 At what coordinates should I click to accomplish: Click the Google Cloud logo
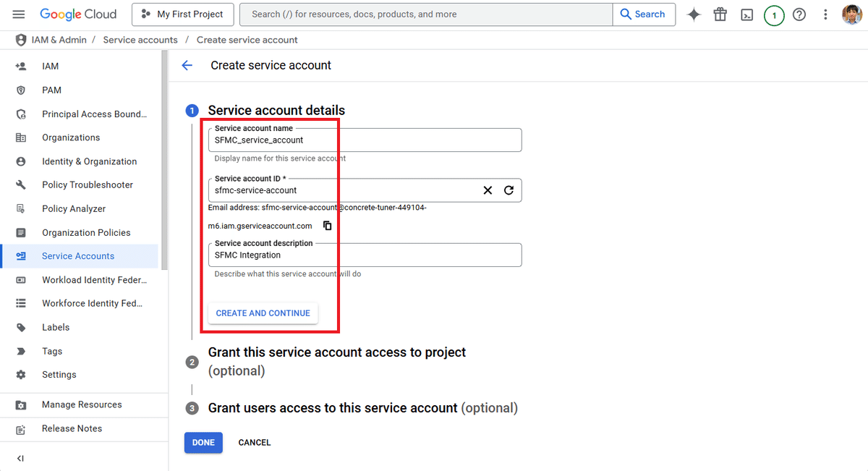point(78,14)
